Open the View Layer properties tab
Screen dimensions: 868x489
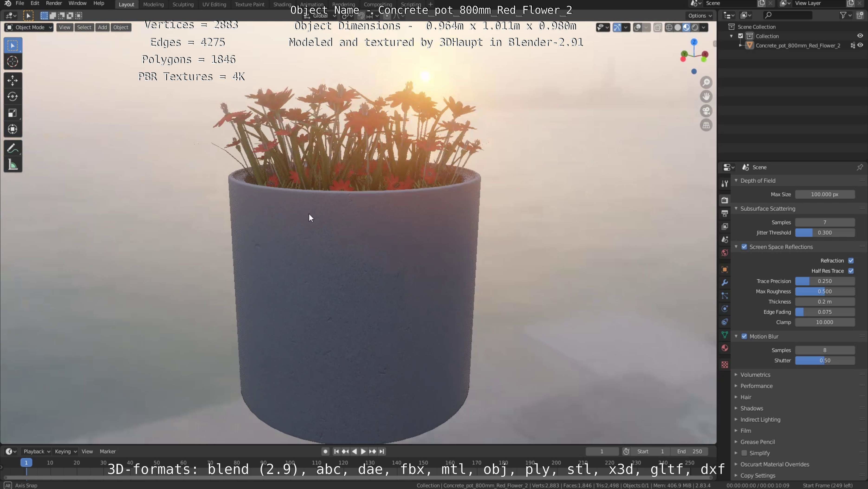point(725,227)
